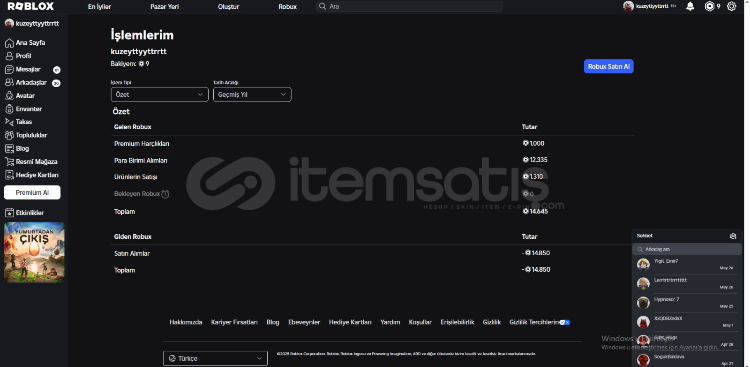Screen dimensions: 750x367
Task: Open Oluştur in top navigation
Action: tap(228, 7)
